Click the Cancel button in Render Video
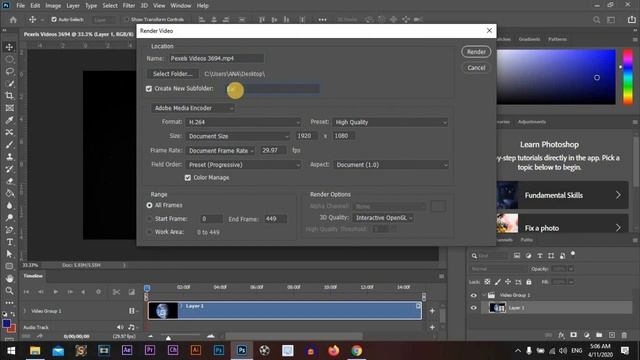This screenshot has width=640, height=360. (476, 68)
